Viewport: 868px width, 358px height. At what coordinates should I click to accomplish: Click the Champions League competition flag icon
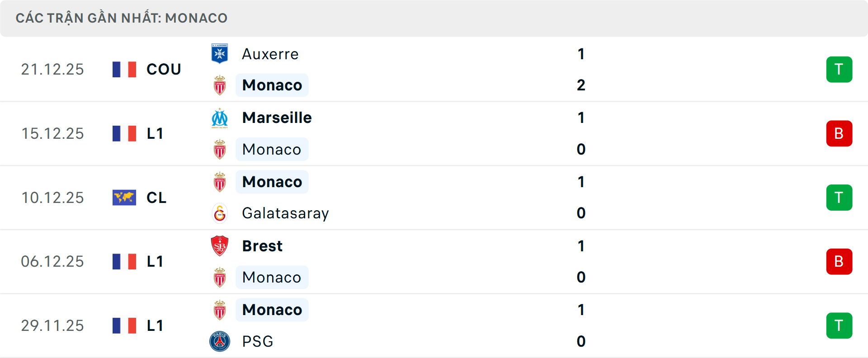tap(124, 198)
